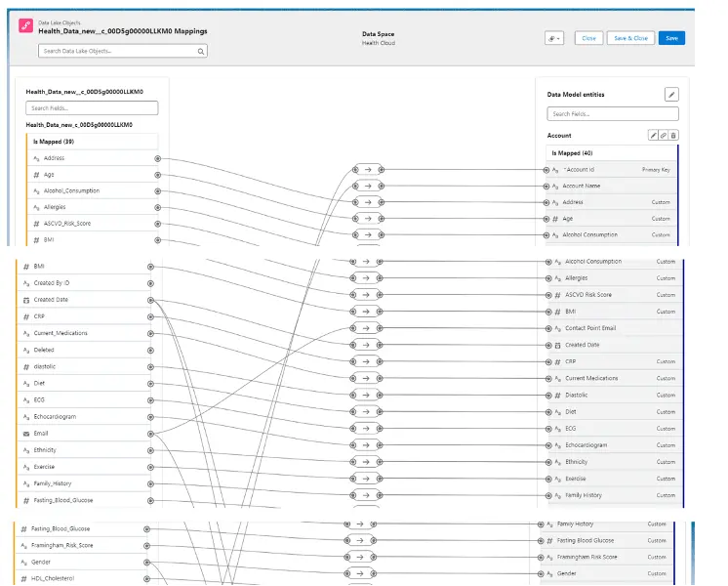Select the Diastolic target field

616,395
